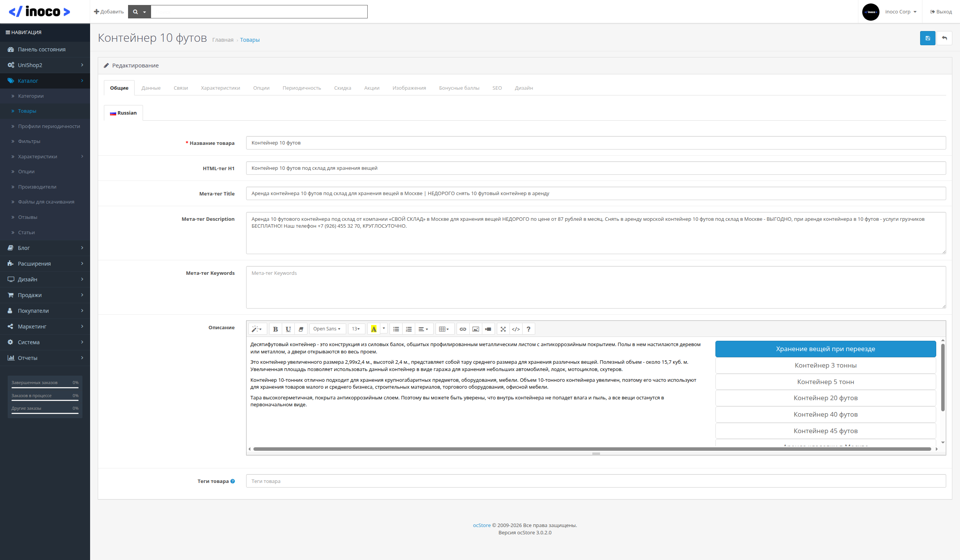Open the Характеристики tab
The image size is (960, 560).
click(x=220, y=88)
